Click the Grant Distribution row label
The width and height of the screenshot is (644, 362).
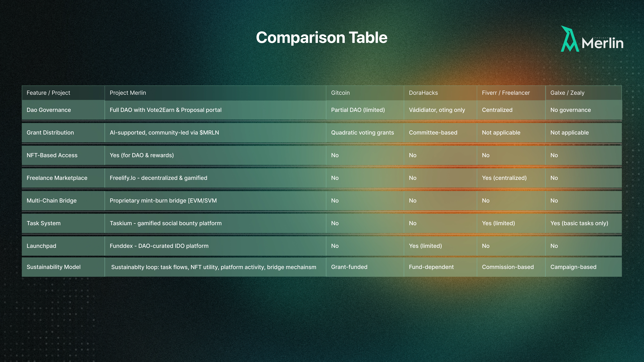click(x=50, y=133)
